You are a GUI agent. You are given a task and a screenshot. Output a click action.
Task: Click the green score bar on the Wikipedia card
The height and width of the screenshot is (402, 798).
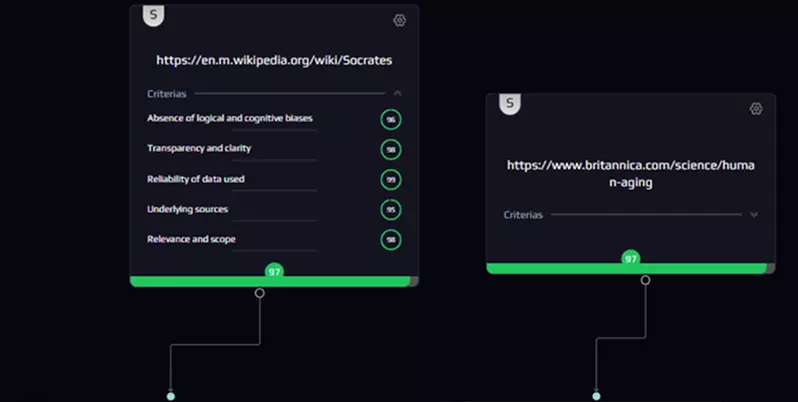(200, 282)
